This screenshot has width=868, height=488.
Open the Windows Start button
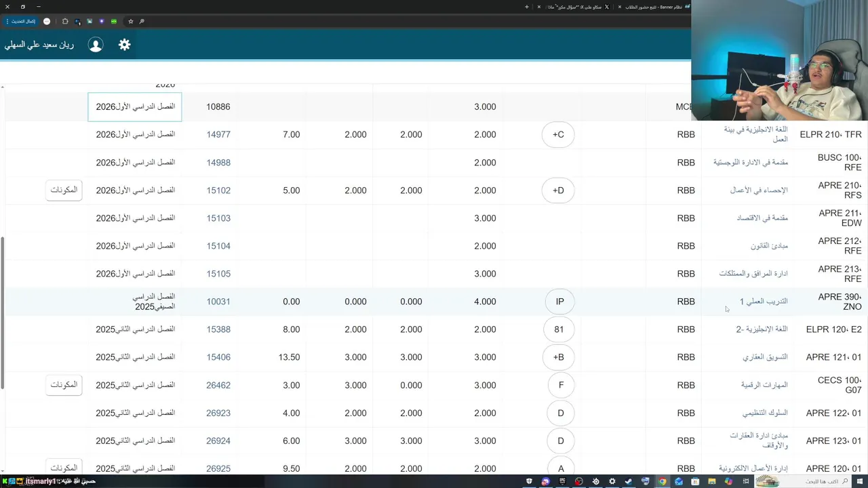pos(859,481)
